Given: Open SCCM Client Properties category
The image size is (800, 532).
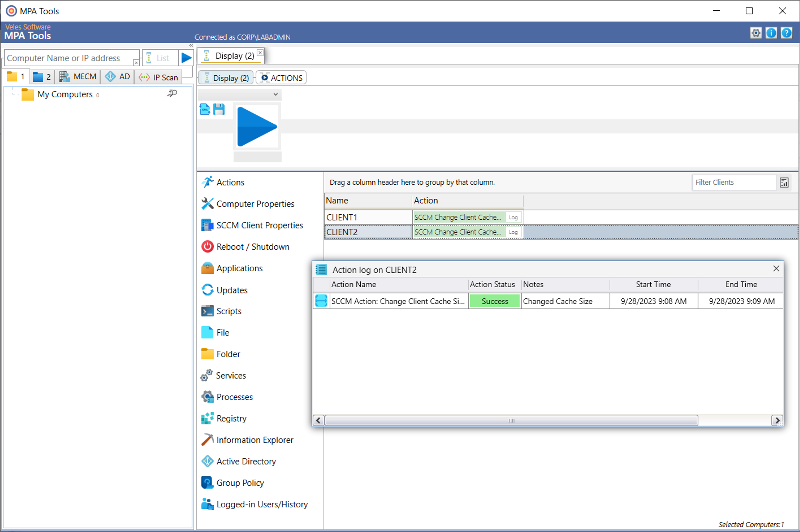Looking at the screenshot, I should pos(252,225).
